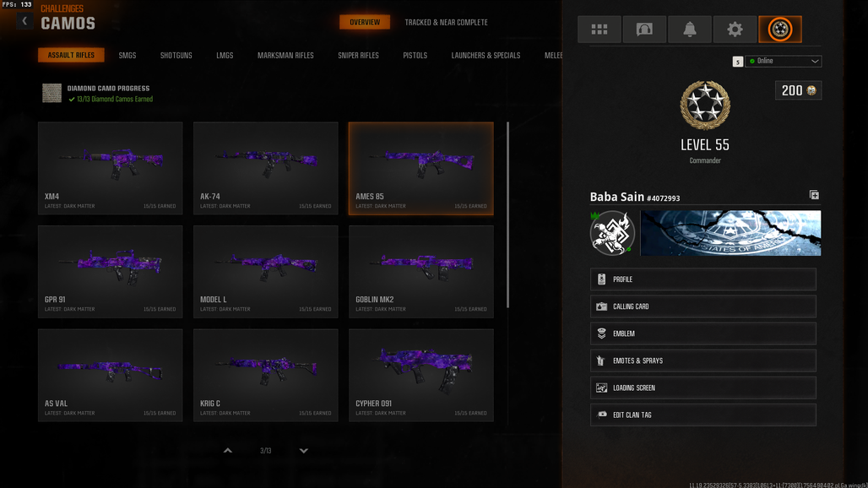Click the 200 COD points balance
Image resolution: width=868 pixels, height=488 pixels.
pos(798,90)
